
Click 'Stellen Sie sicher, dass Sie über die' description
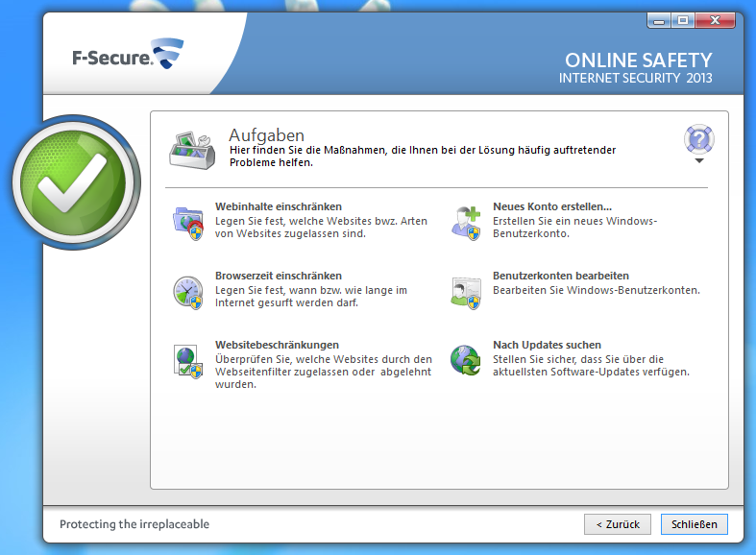[x=591, y=365]
